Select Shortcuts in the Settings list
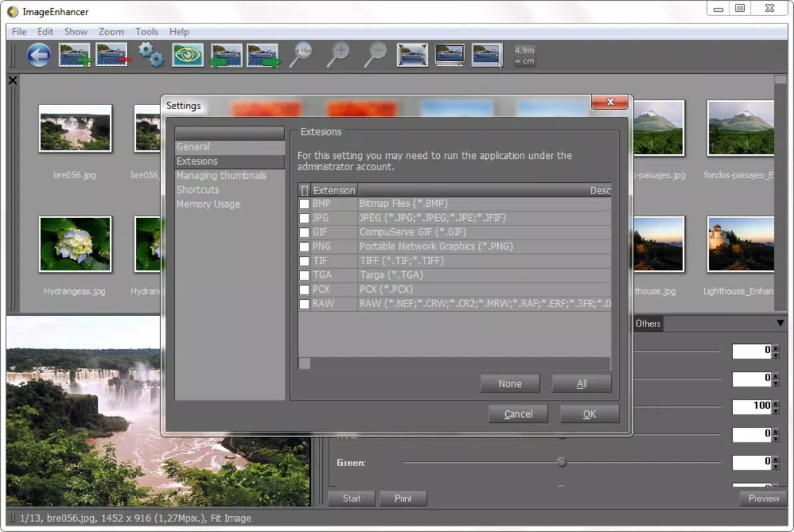The image size is (794, 532). coord(229,190)
